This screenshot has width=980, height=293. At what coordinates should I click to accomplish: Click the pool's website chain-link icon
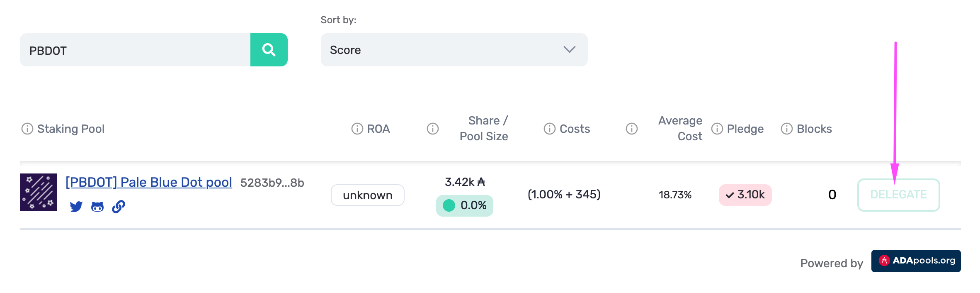point(119,206)
